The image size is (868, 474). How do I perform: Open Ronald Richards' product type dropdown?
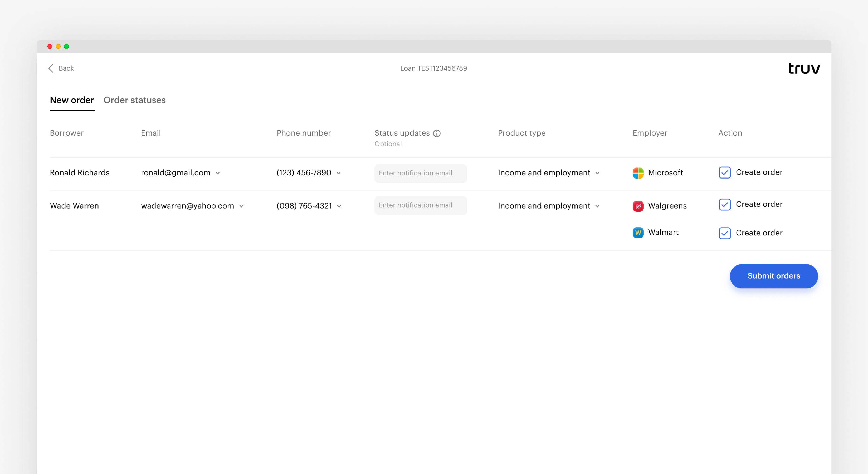597,173
